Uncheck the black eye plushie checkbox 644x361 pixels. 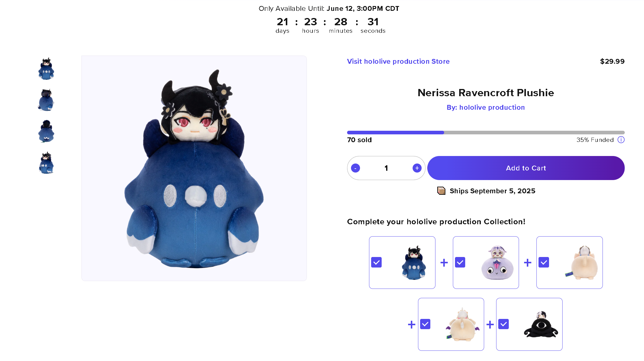click(x=503, y=324)
